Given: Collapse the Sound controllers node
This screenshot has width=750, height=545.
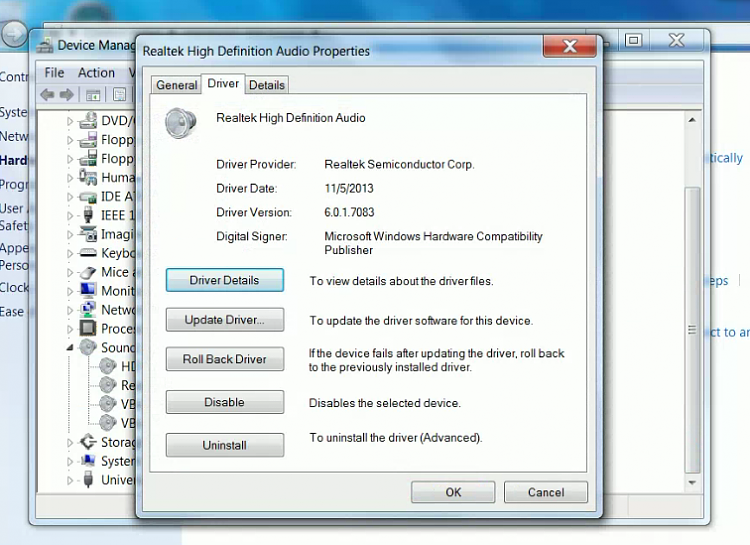Looking at the screenshot, I should 70,348.
